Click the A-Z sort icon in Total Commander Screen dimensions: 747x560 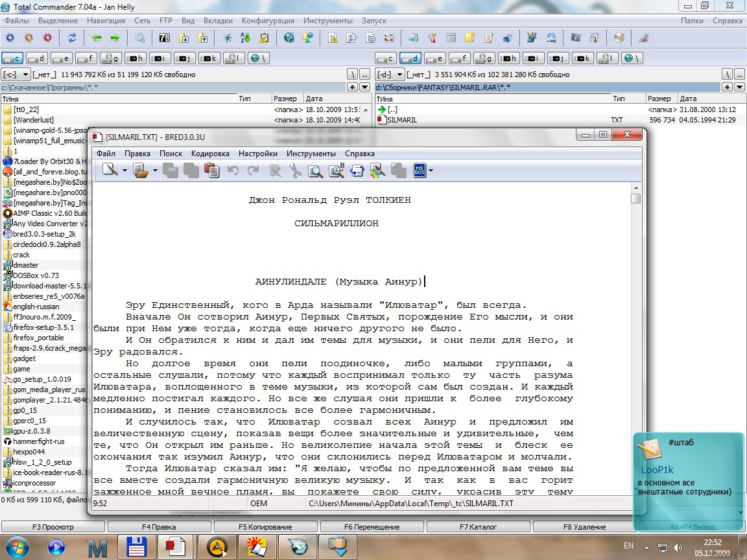(x=245, y=38)
